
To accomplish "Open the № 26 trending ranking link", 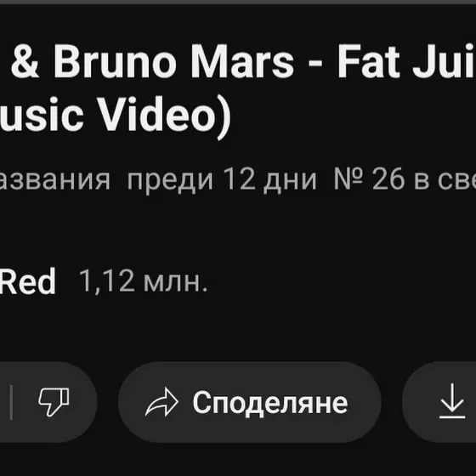I will 405,179.
